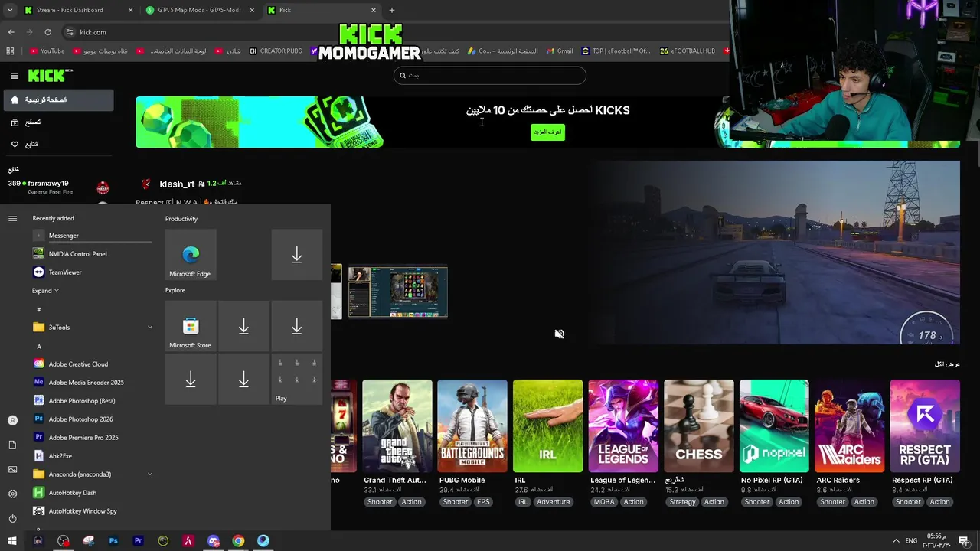Open Microsoft Store tile in Start menu

190,326
